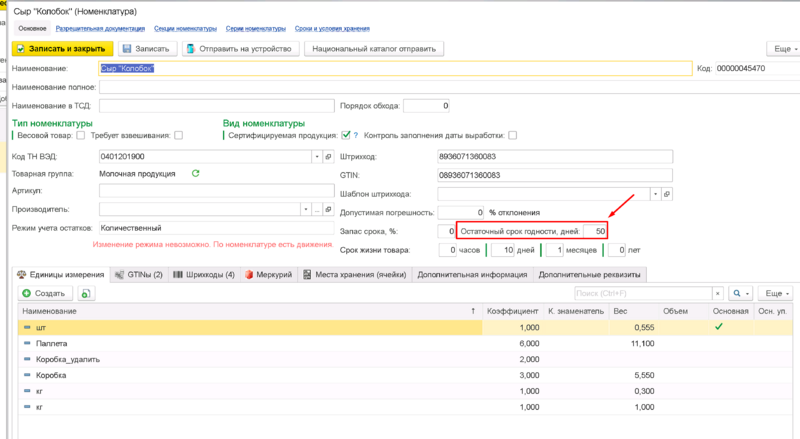Focus the Наименование в ТСД field
Viewport: 800px width, 439px height.
coord(217,106)
